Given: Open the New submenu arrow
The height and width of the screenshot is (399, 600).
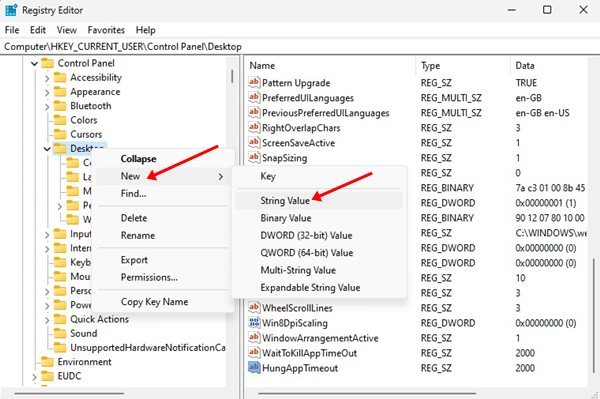Looking at the screenshot, I should [220, 176].
